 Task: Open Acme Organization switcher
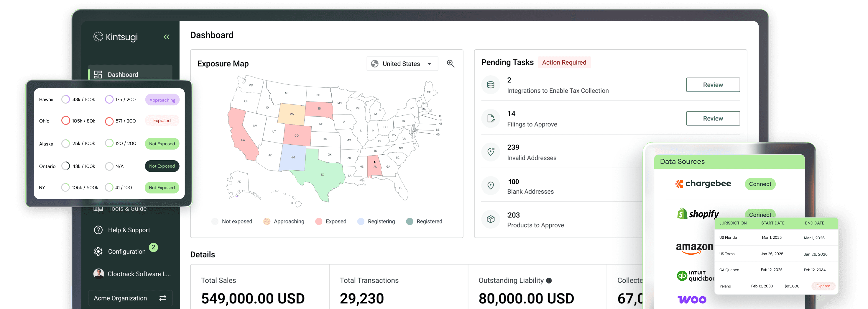[x=130, y=298]
